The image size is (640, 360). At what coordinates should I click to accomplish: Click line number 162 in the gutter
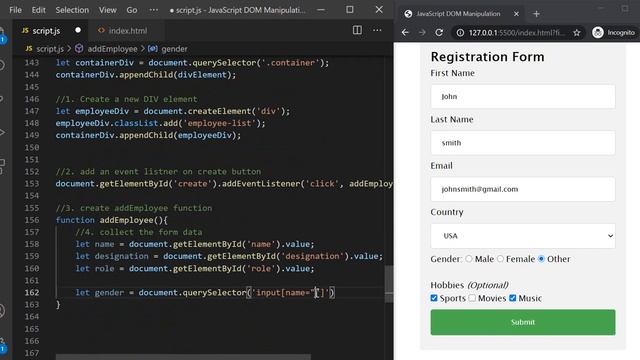click(x=32, y=293)
